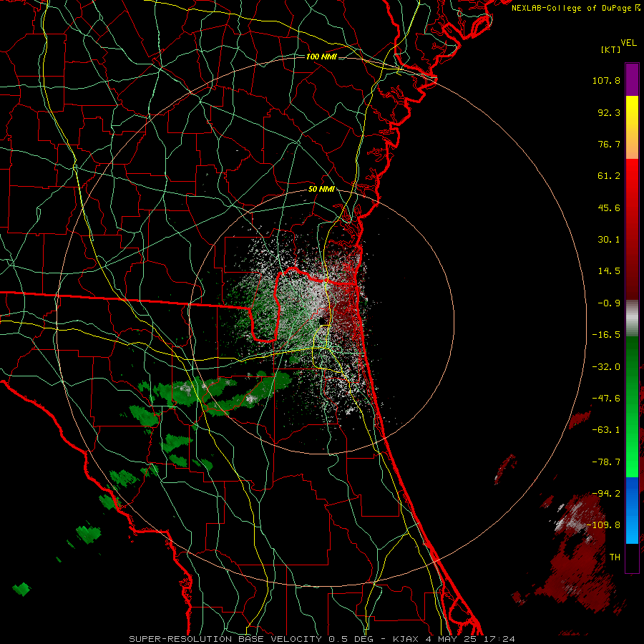Click the -109.8 legend value
644x644 pixels.
click(603, 525)
